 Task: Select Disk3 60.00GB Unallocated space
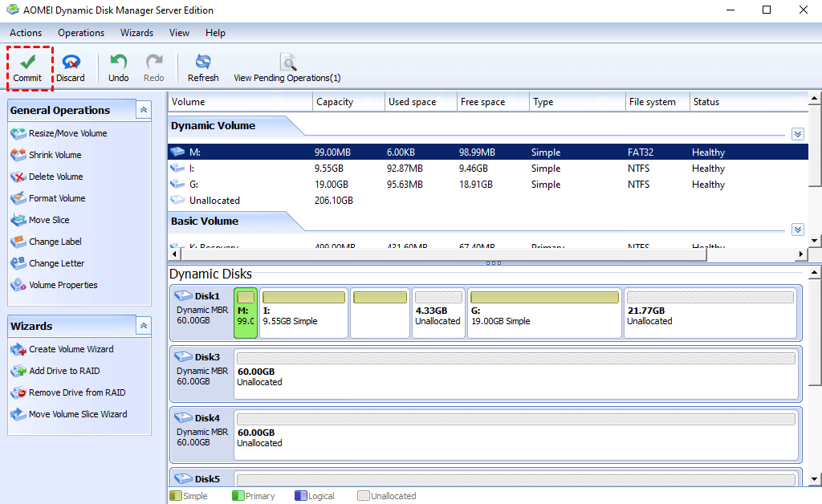coord(516,374)
